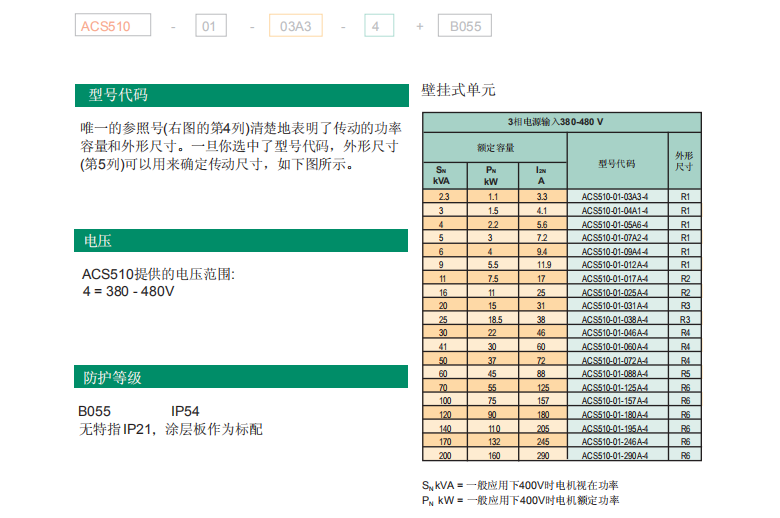Select model ACS510-01-195A-4
Screen dimensions: 780x518
[x=615, y=428]
